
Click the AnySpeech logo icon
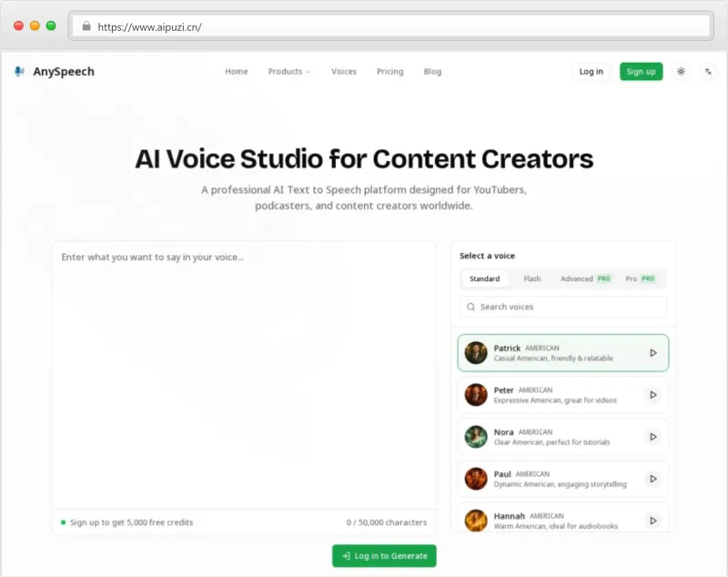click(x=20, y=72)
